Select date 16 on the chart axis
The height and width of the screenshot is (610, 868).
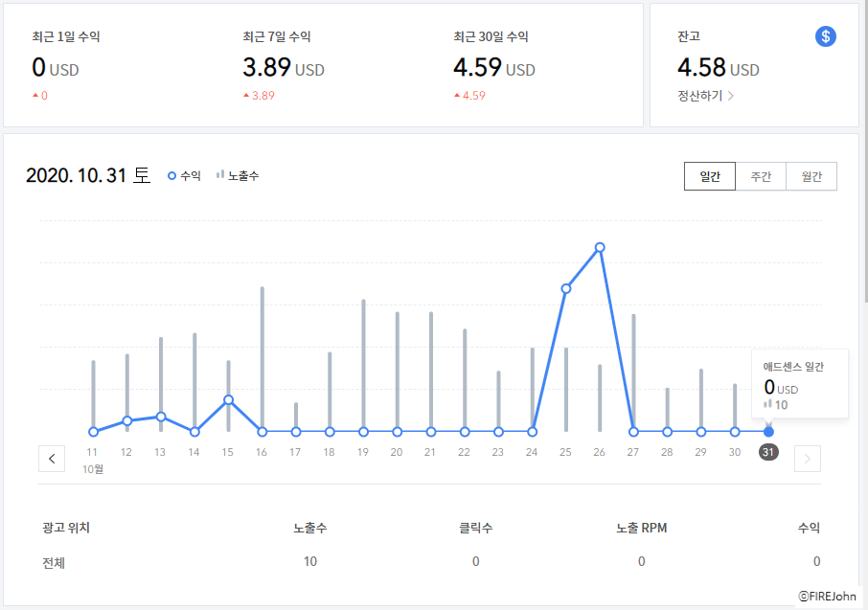262,452
